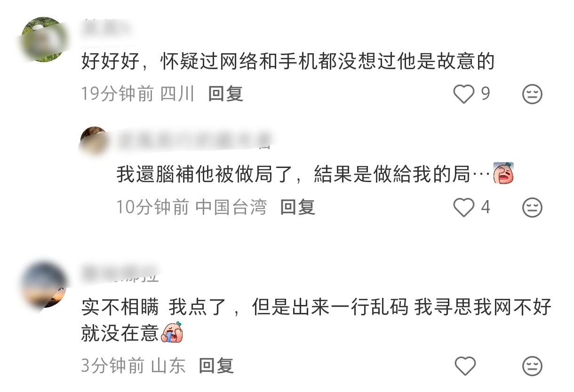Open Shandong commenter's sunset avatar
Screen dimensions: 574x392
pos(43,285)
